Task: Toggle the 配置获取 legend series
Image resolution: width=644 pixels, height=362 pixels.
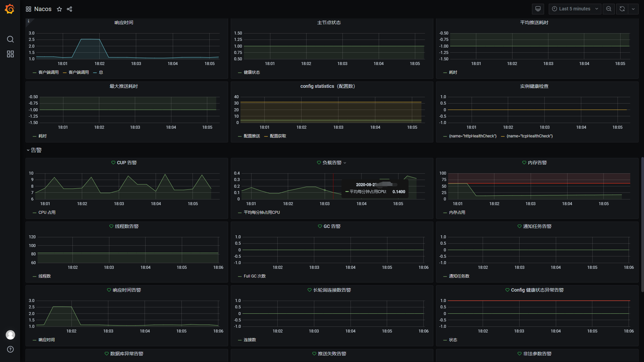Action: pos(278,136)
